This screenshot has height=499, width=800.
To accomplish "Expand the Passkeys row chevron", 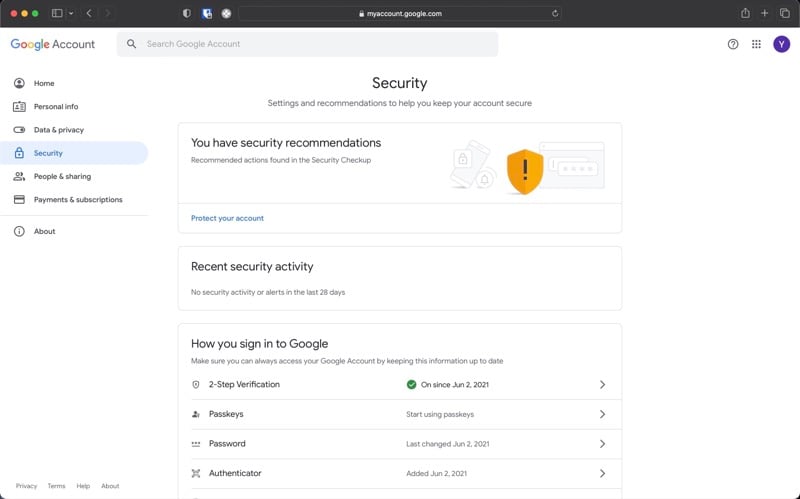I will pyautogui.click(x=602, y=414).
